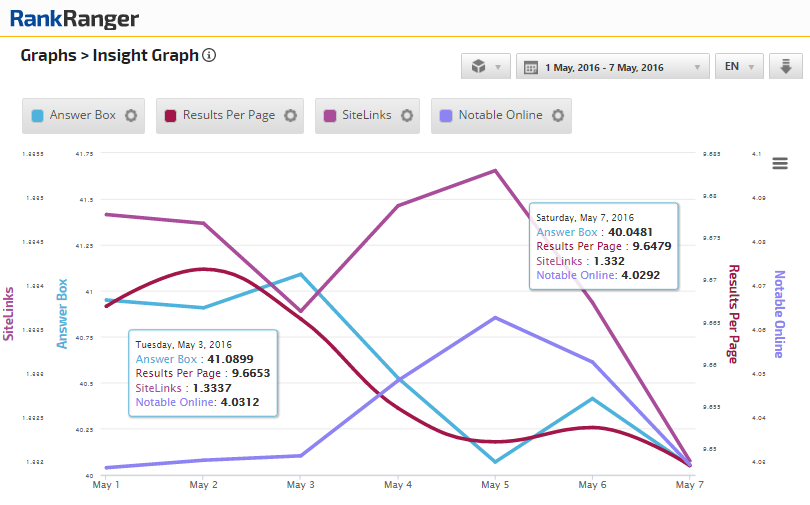
Task: Open the Answer Box gear settings
Action: coord(131,115)
